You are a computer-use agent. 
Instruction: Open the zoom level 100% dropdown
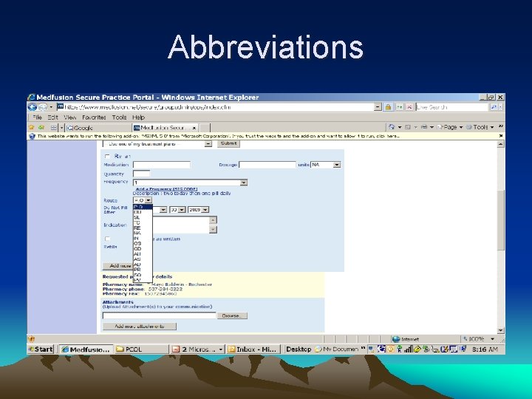[492, 339]
